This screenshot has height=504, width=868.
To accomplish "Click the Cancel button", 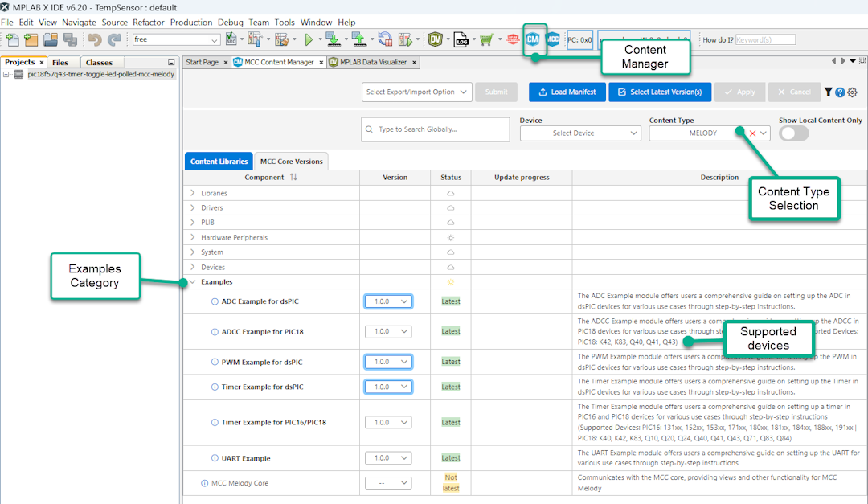I will (794, 92).
